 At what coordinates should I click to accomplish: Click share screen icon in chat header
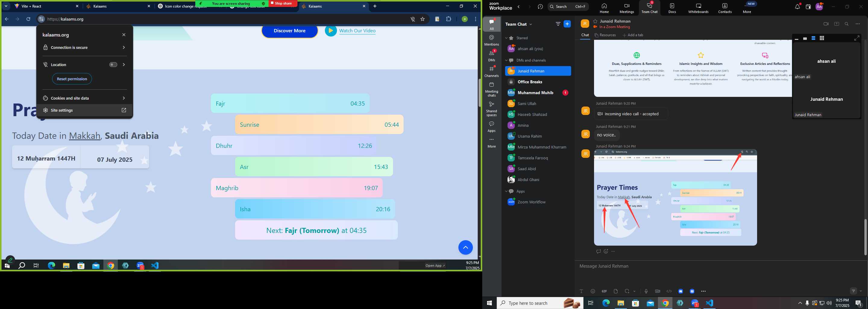pos(836,24)
